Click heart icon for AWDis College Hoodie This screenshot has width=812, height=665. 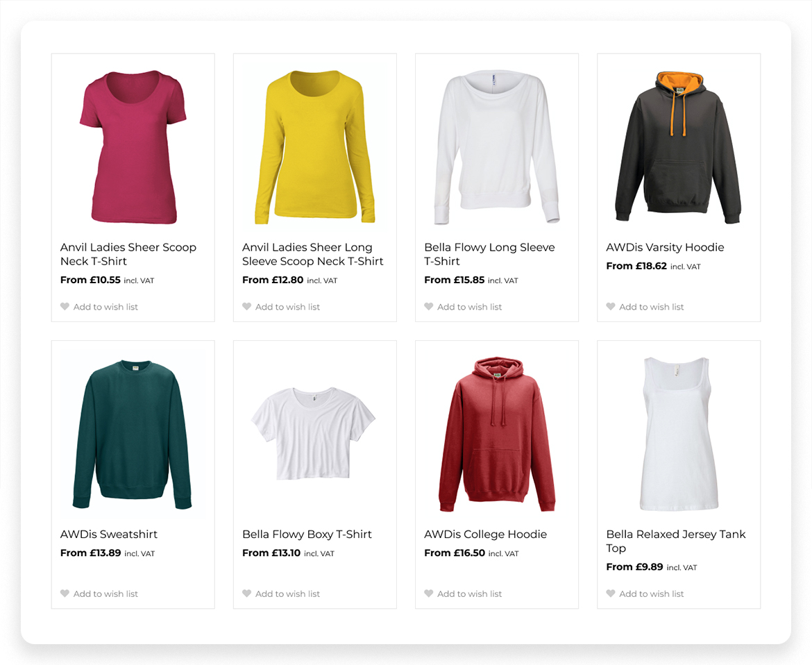pos(428,594)
